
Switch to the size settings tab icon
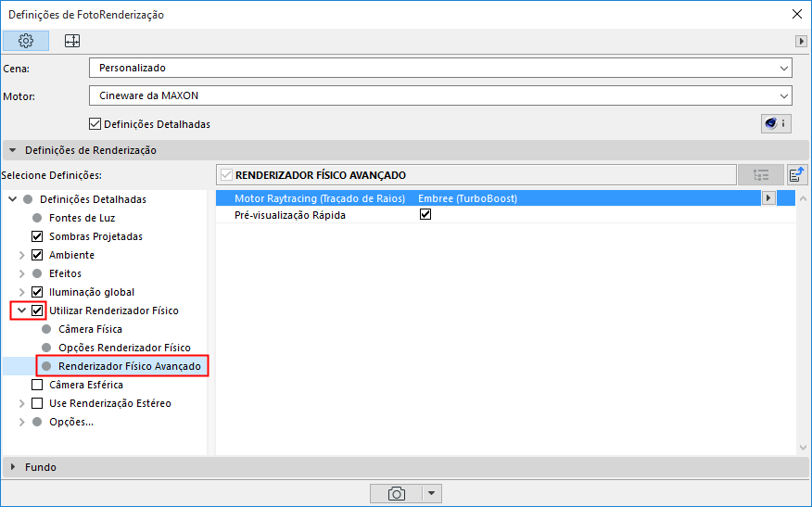[x=72, y=41]
